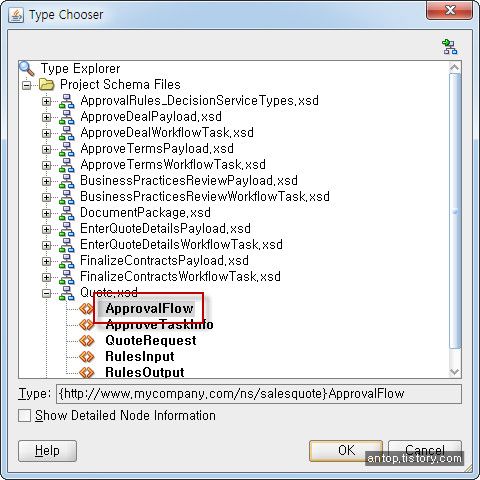Close the Type Chooser dialog
This screenshot has width=480, height=480.
tap(449, 10)
